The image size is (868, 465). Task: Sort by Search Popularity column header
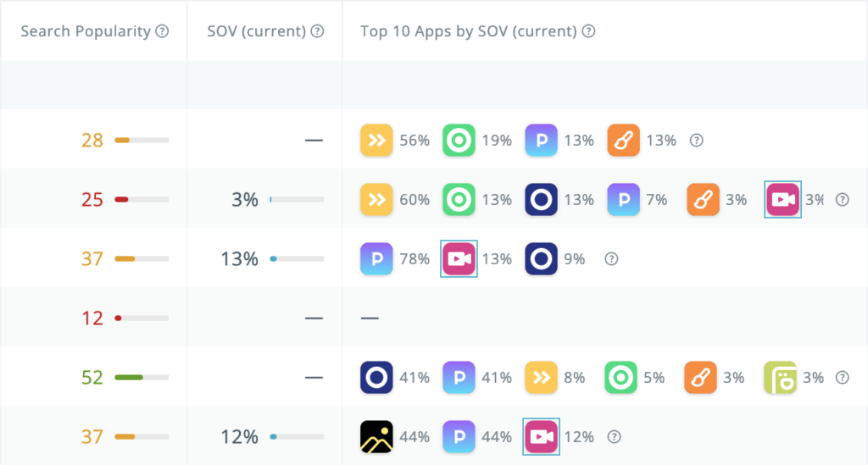pos(85,31)
